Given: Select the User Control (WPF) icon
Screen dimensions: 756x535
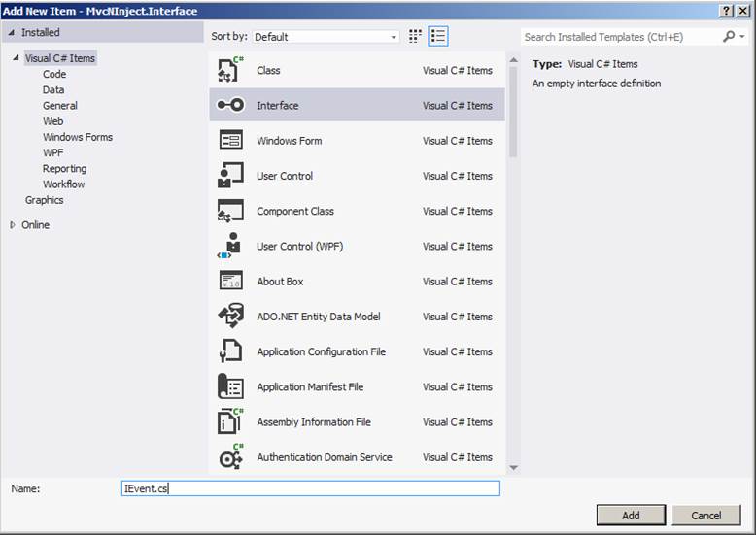Looking at the screenshot, I should (x=229, y=246).
